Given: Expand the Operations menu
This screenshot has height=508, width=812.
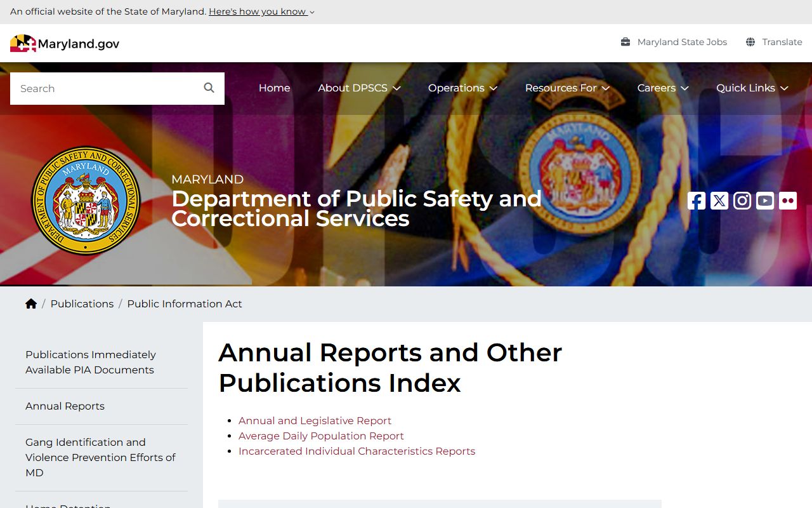Looking at the screenshot, I should click(x=462, y=88).
